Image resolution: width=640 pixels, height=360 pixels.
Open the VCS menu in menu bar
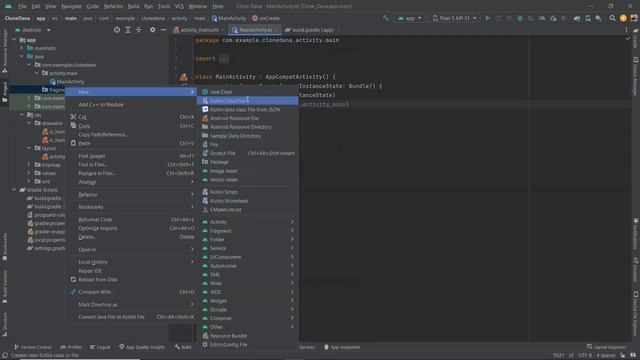[x=179, y=6]
